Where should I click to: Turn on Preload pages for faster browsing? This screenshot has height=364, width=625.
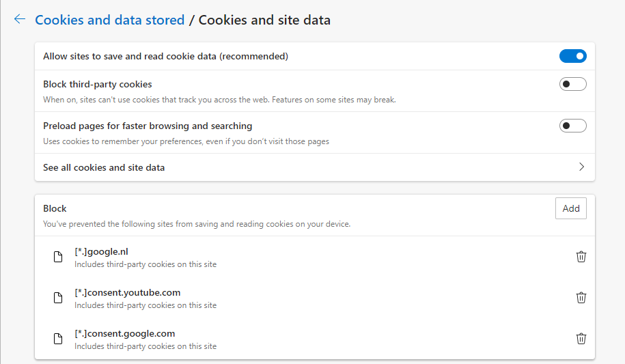click(x=572, y=126)
